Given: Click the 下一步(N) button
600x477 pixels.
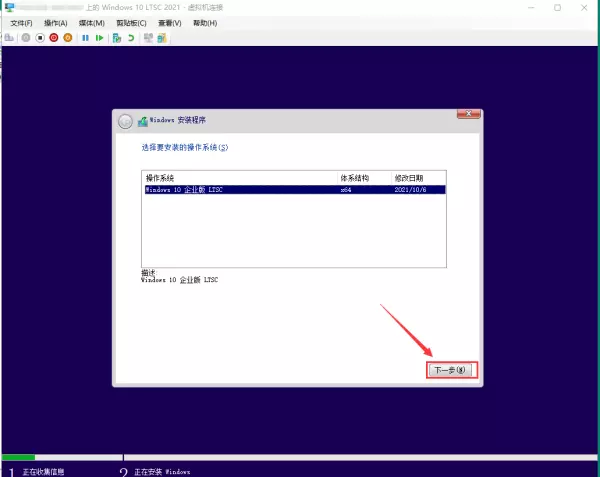Looking at the screenshot, I should pos(452,370).
